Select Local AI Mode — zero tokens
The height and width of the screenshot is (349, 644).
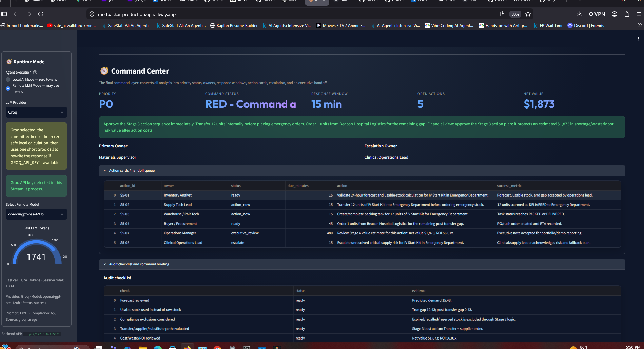(8, 79)
